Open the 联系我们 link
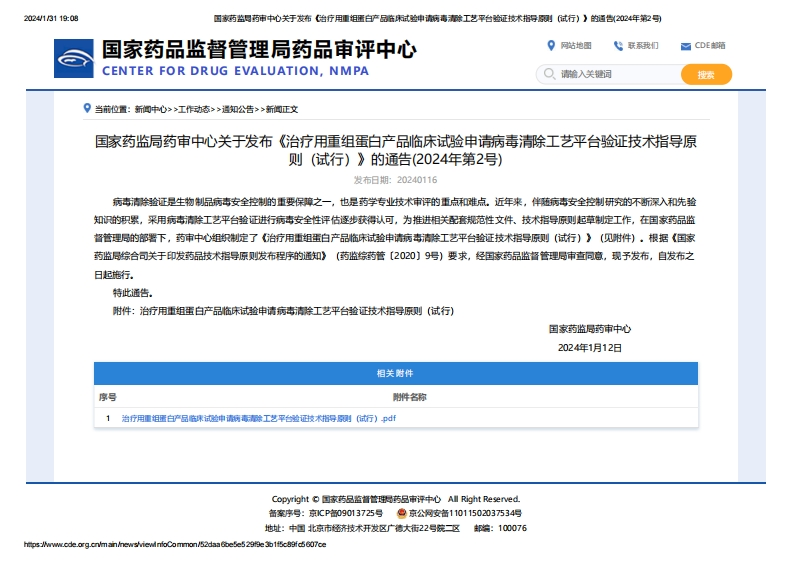The height and width of the screenshot is (561, 793). pos(643,46)
